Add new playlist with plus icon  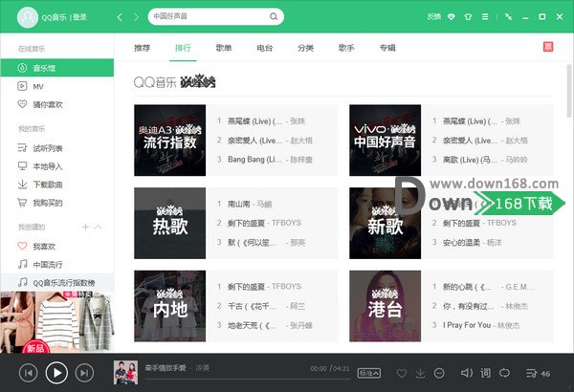pos(85,228)
